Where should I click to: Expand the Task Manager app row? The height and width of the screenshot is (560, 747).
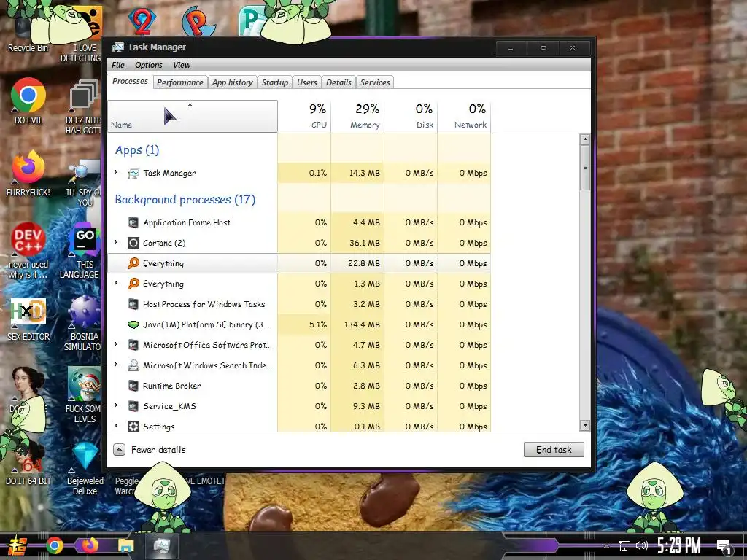coord(116,172)
